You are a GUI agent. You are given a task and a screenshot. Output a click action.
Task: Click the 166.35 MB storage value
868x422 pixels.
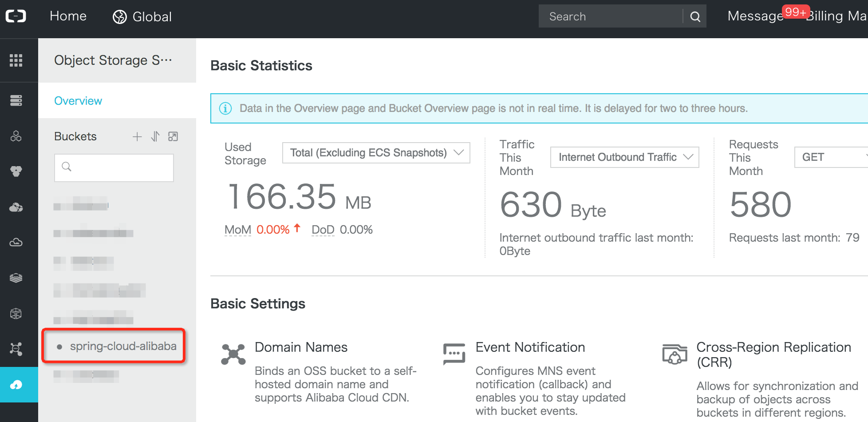(x=299, y=197)
